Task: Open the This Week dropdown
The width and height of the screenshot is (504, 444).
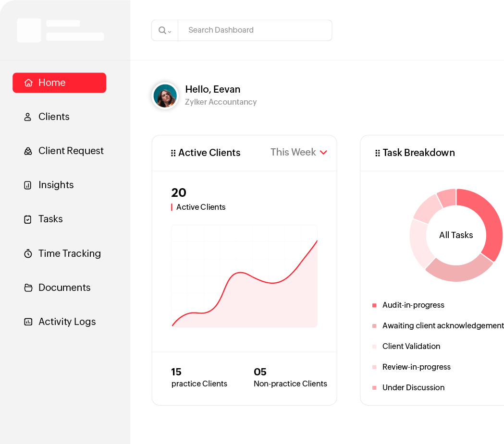Action: (x=298, y=152)
